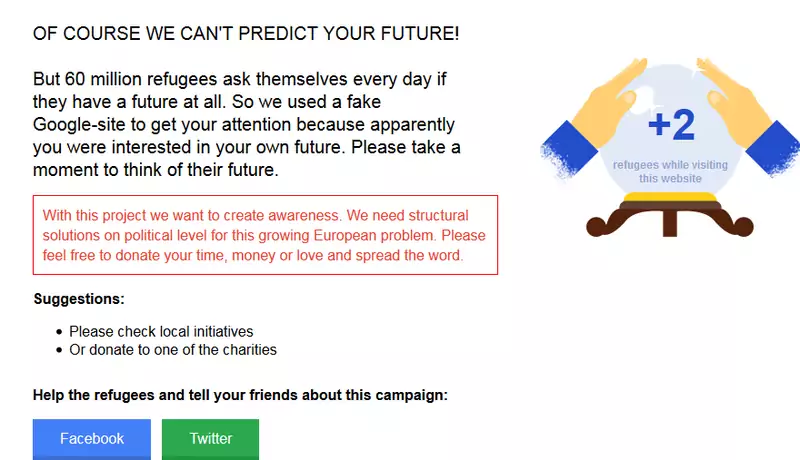Click the 'OF COURSE WE CAN'T PREDICT' heading
The height and width of the screenshot is (460, 800).
246,34
